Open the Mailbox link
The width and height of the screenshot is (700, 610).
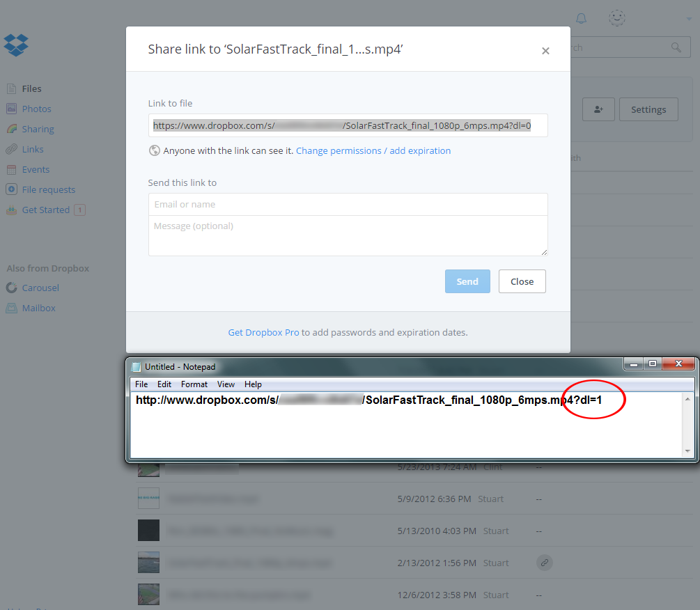(39, 308)
